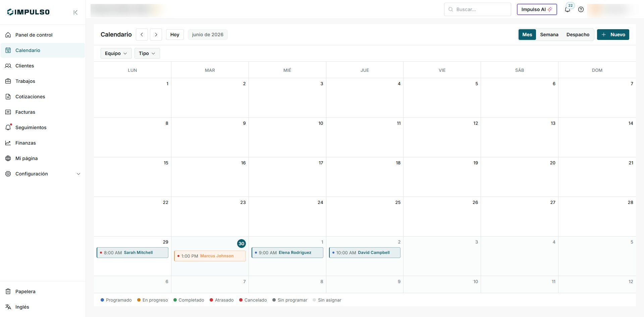Open David Campbell 10:00 AM event

click(x=365, y=253)
